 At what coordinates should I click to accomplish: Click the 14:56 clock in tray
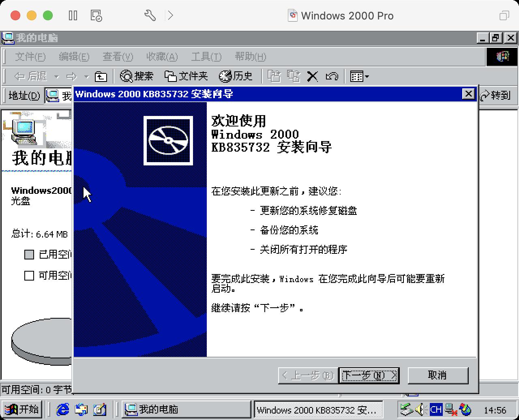click(495, 410)
